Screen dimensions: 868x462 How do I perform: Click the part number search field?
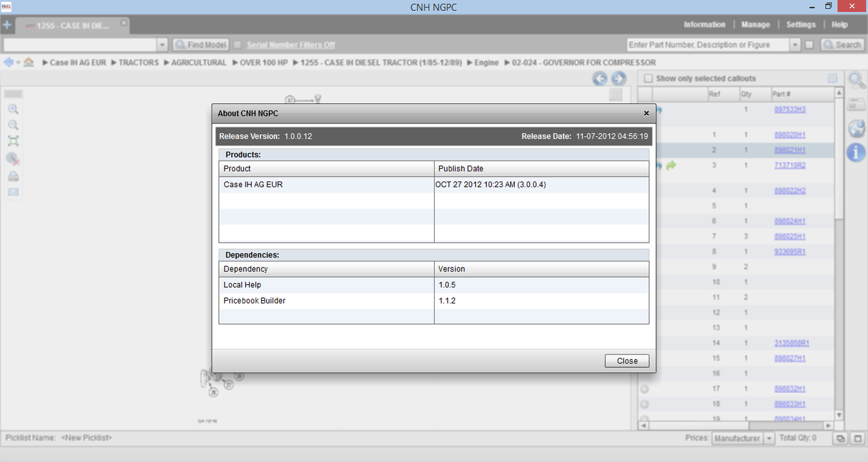coord(708,45)
